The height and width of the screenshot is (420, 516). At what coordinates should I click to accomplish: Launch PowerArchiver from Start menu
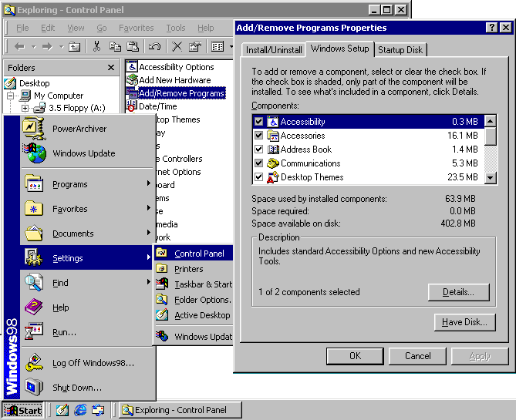[87, 129]
